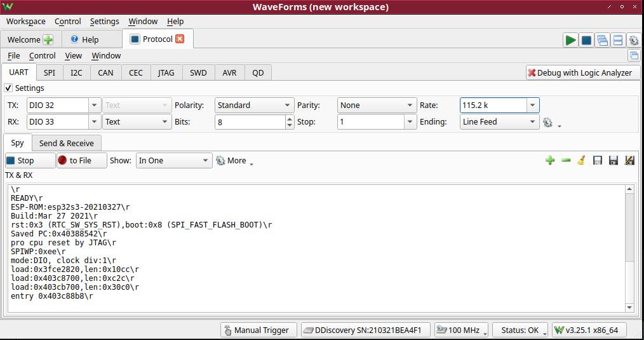644x340 pixels.
Task: Switch to the SPI protocol tab
Action: [x=50, y=73]
